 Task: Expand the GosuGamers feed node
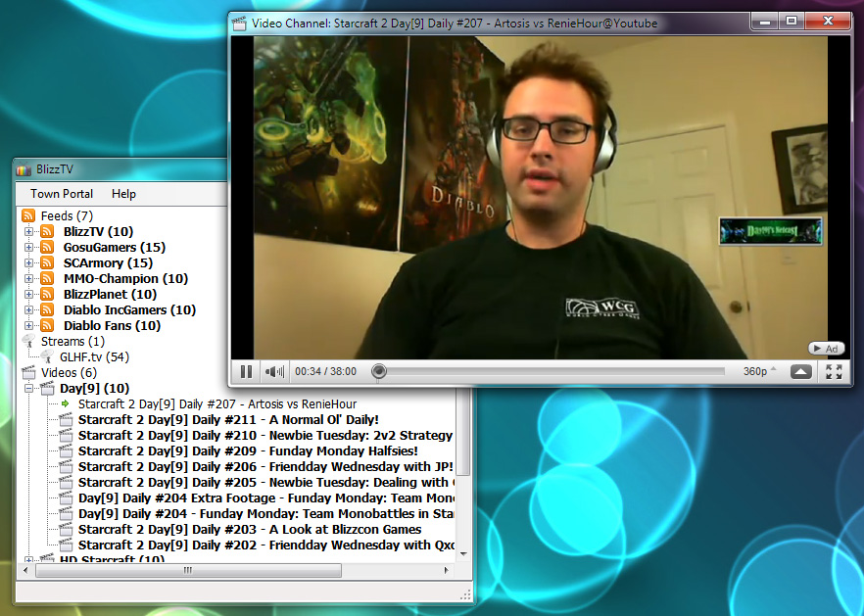(28, 248)
